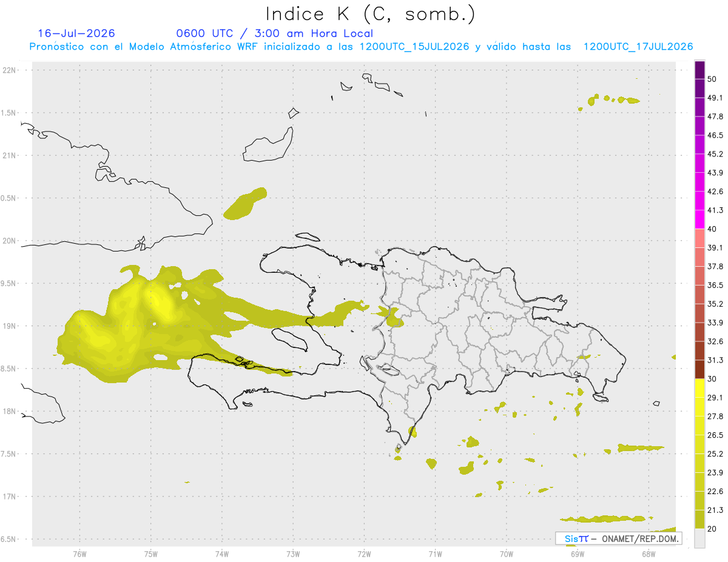728x562 pixels.
Task: Click the colorbar value '37.8'
Action: click(715, 266)
